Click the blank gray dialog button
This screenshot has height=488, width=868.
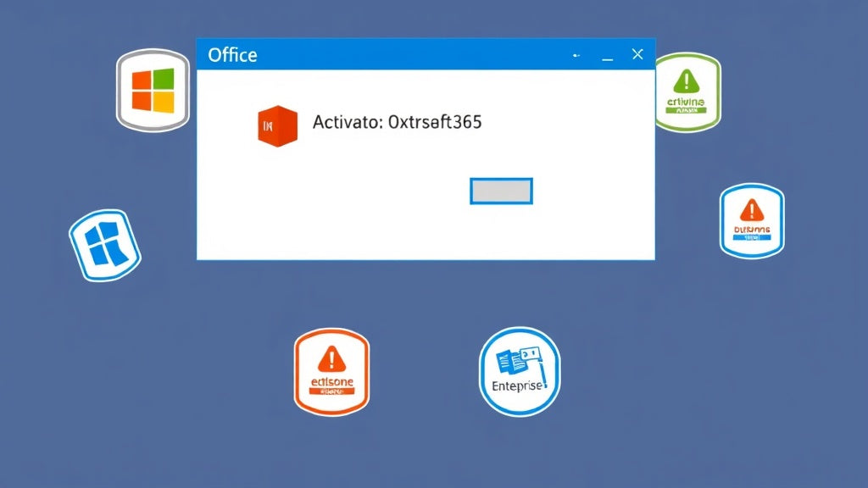pyautogui.click(x=501, y=191)
